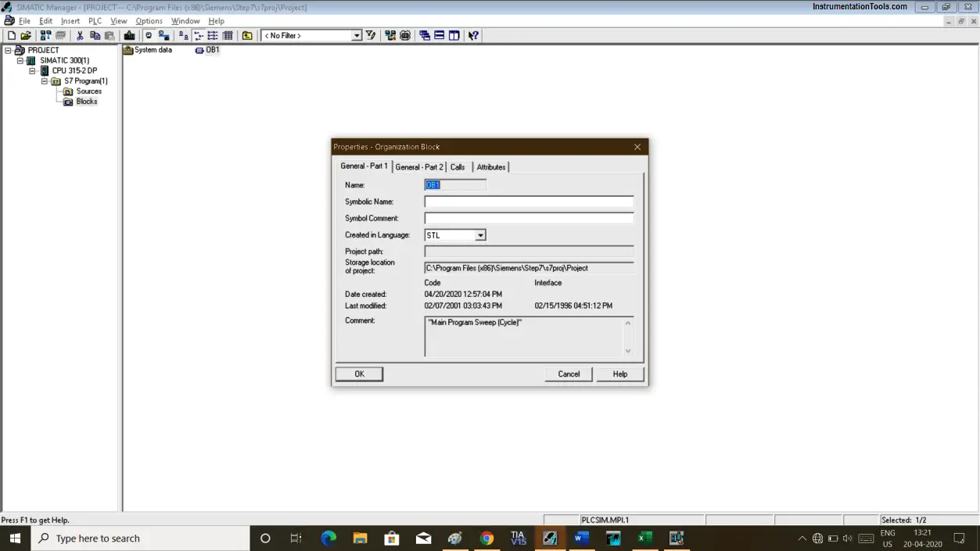Image resolution: width=980 pixels, height=551 pixels.
Task: Click the Simulation On/Off toolbar icon
Action: pyautogui.click(x=405, y=35)
